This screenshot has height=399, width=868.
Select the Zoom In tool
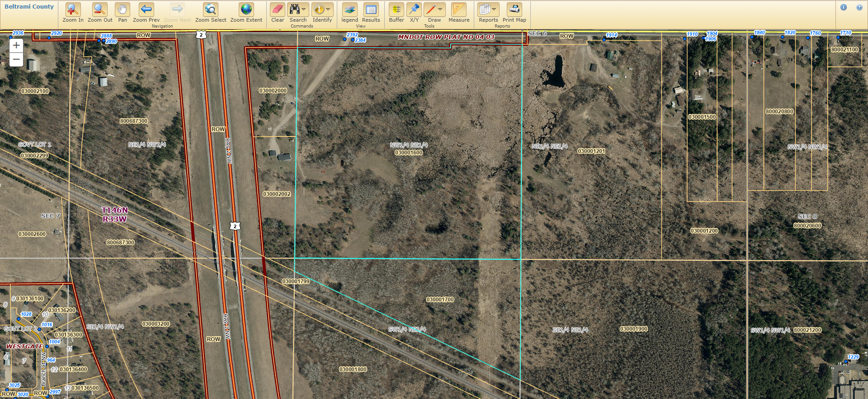point(73,9)
